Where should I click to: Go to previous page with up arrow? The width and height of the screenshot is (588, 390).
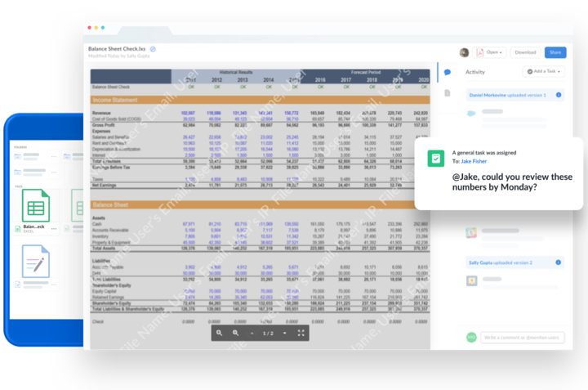(x=252, y=333)
